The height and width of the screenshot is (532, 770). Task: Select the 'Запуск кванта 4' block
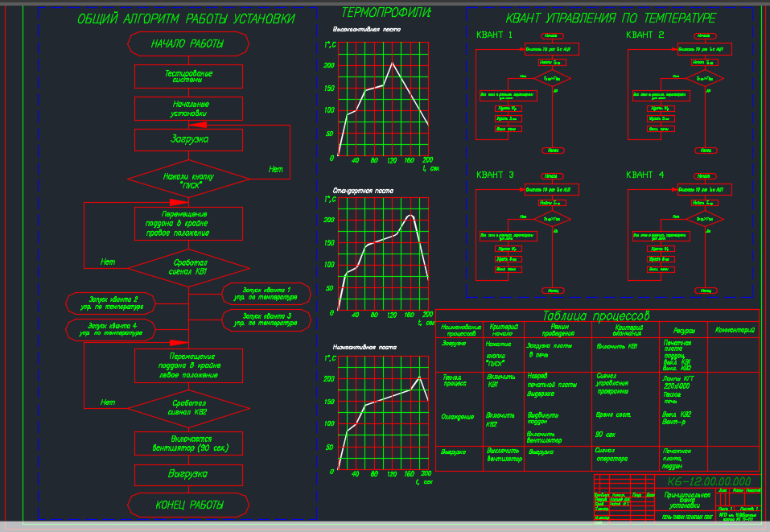[111, 330]
